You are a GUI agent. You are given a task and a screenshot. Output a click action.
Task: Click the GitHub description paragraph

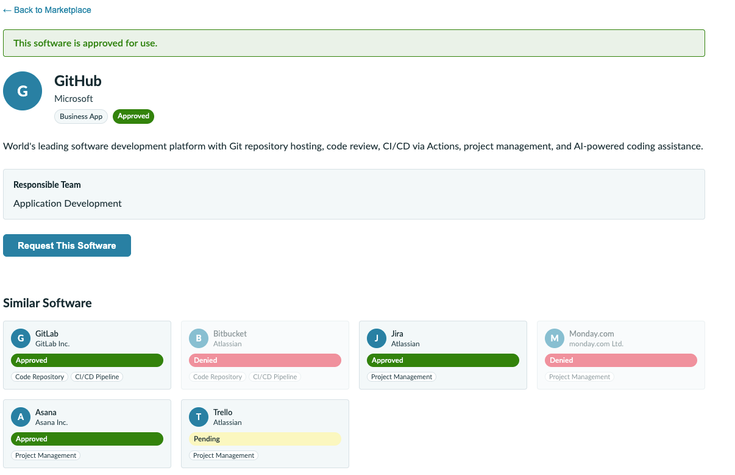tap(353, 146)
